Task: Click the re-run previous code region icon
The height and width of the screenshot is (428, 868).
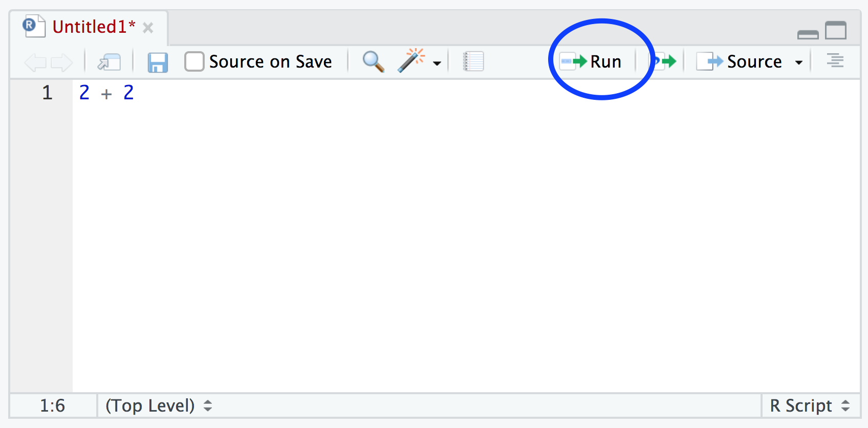Action: coord(665,62)
